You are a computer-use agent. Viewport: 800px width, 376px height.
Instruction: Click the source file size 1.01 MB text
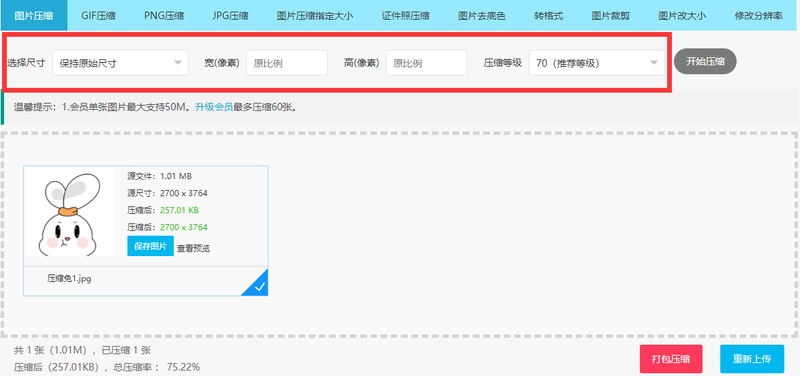176,176
